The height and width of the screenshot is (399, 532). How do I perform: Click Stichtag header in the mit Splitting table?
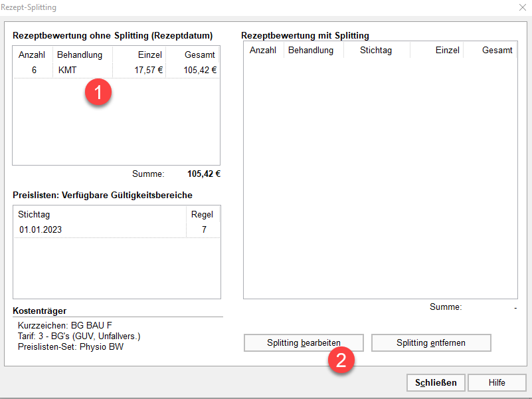(x=377, y=51)
